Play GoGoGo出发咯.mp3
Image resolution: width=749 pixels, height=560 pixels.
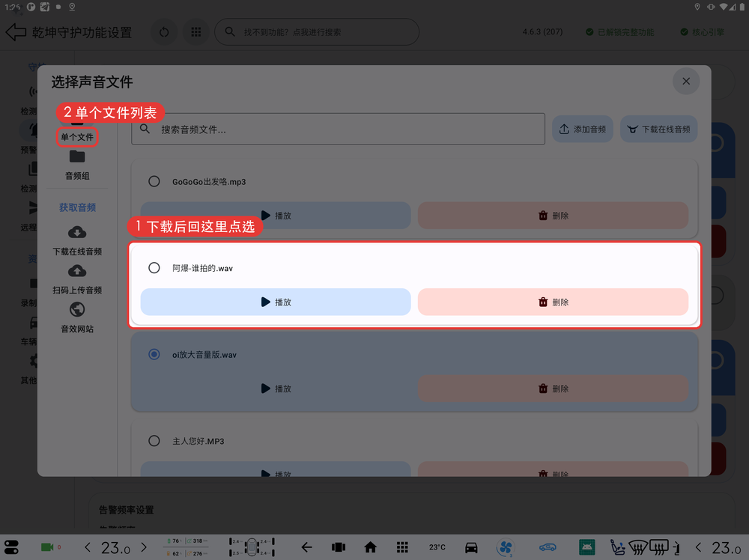276,216
